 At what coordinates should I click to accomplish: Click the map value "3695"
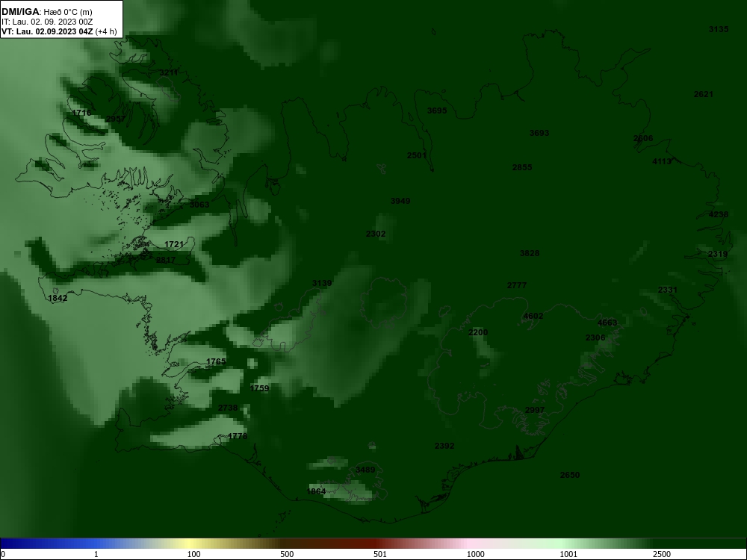click(x=437, y=111)
